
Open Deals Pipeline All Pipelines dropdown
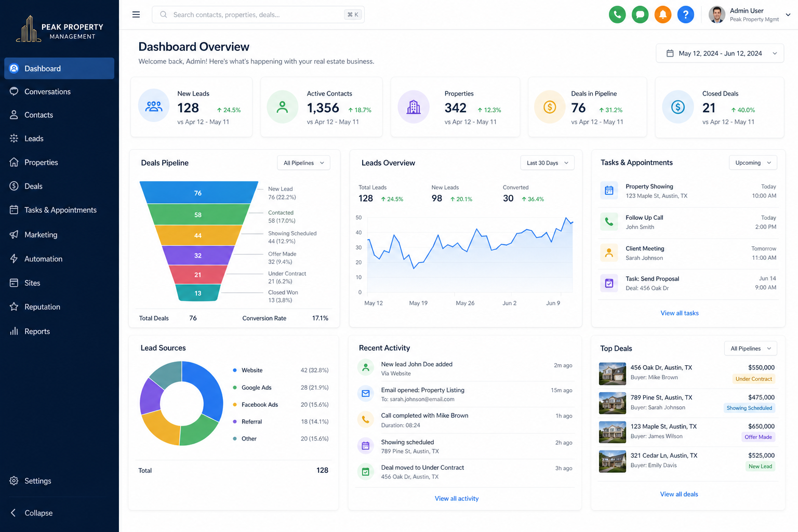point(303,163)
